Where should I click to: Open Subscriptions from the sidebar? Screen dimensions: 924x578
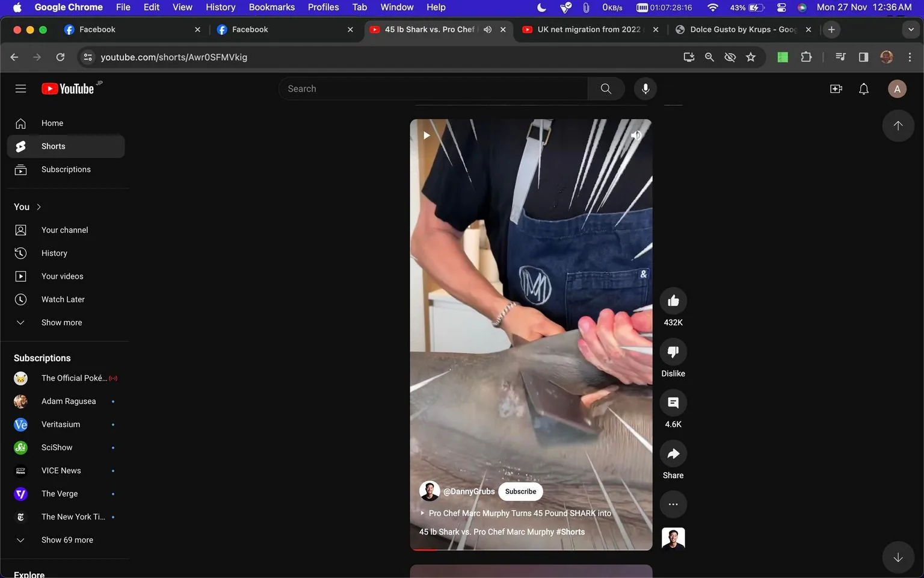[x=66, y=169]
